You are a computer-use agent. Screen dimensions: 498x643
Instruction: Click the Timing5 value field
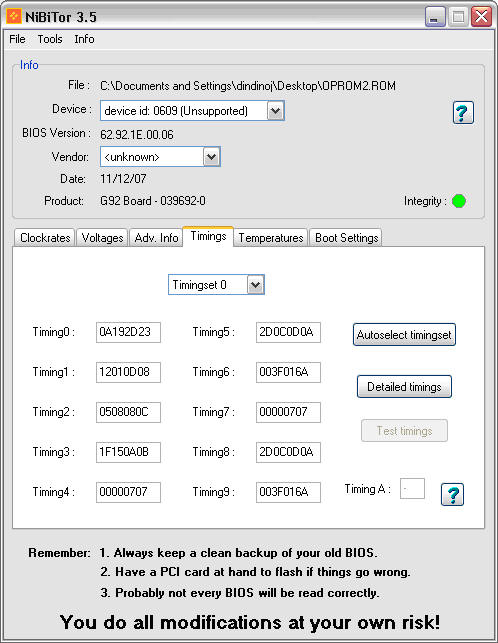point(288,332)
